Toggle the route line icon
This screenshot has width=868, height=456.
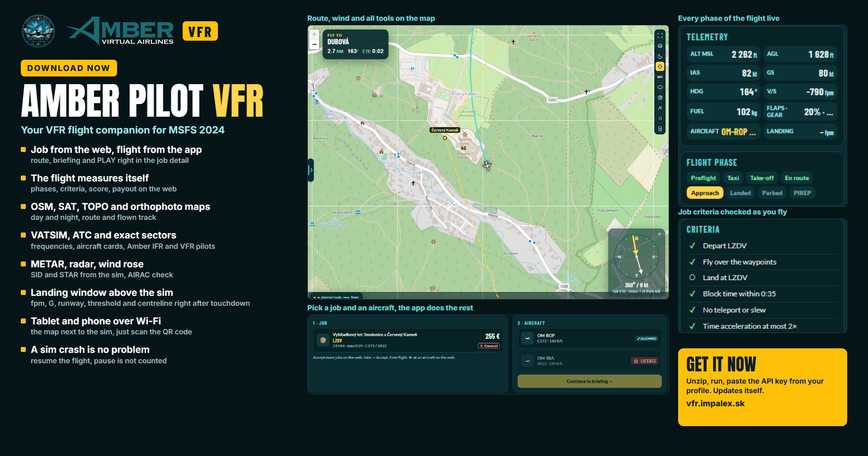pyautogui.click(x=660, y=108)
